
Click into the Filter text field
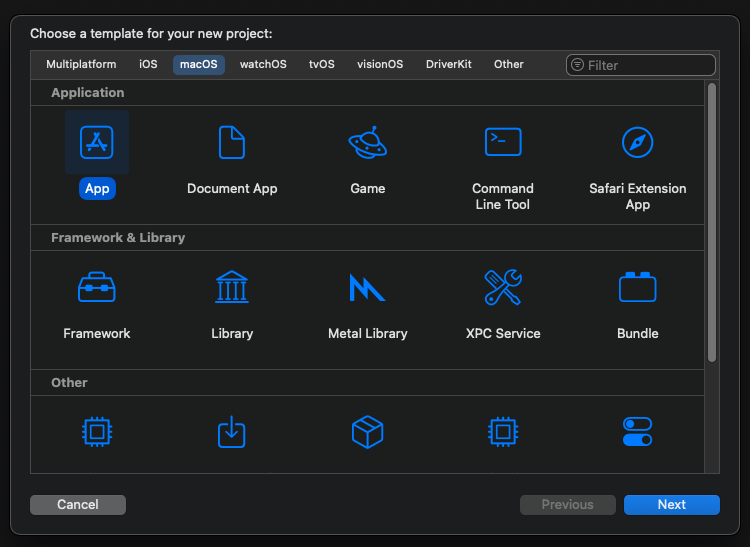[641, 65]
